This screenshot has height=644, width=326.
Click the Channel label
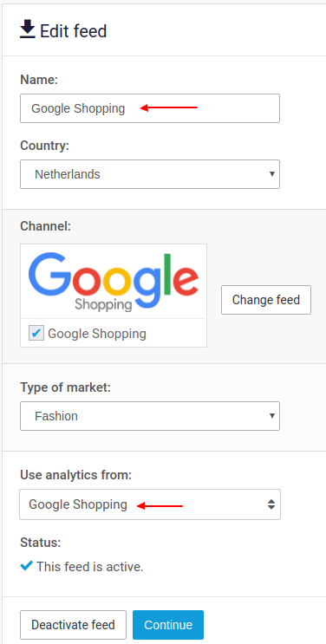point(46,226)
